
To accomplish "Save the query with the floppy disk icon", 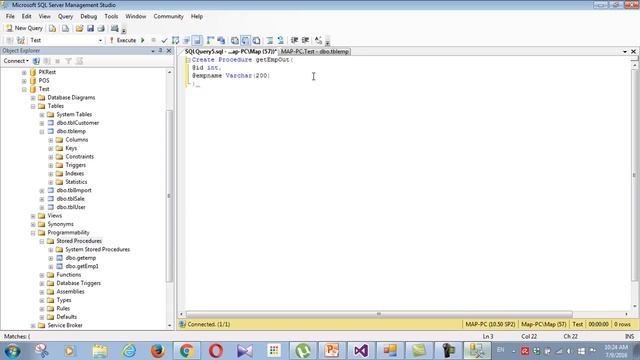I will point(90,28).
